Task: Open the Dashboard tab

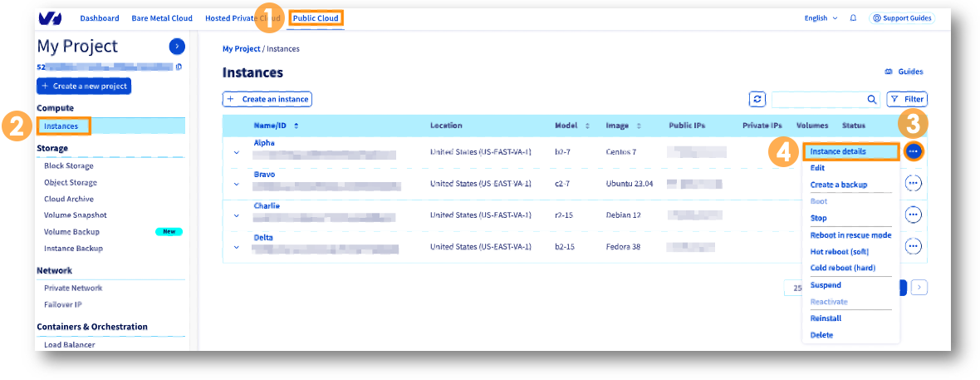Action: click(100, 18)
